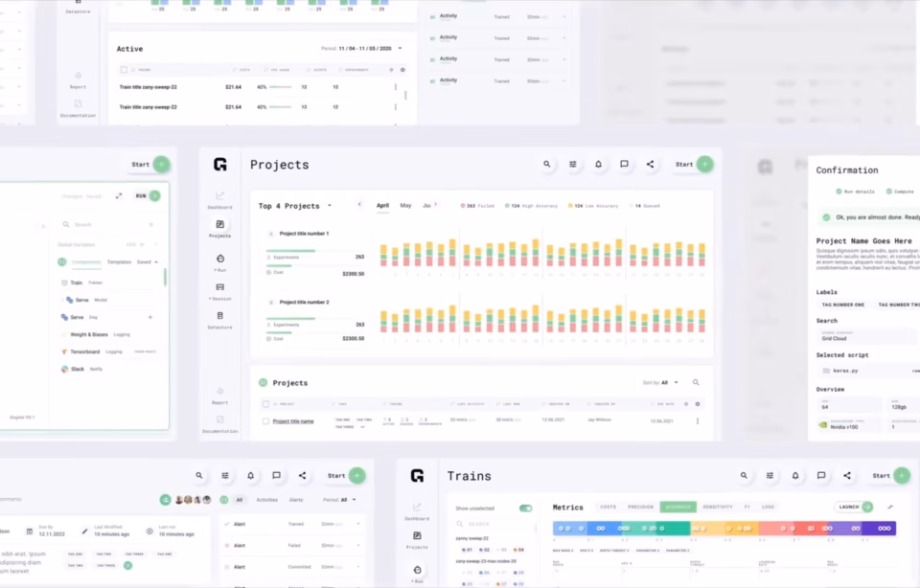Image resolution: width=920 pixels, height=588 pixels.
Task: Open settings gear in Projects table header
Action: 698,404
